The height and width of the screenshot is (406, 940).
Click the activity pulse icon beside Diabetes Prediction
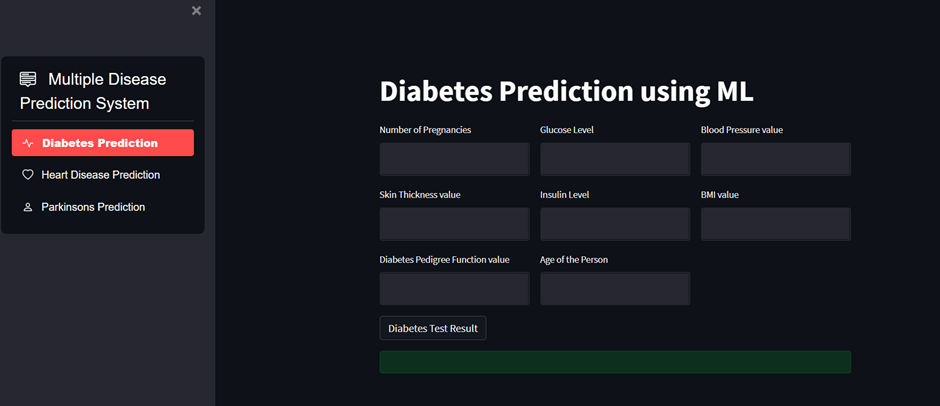28,143
